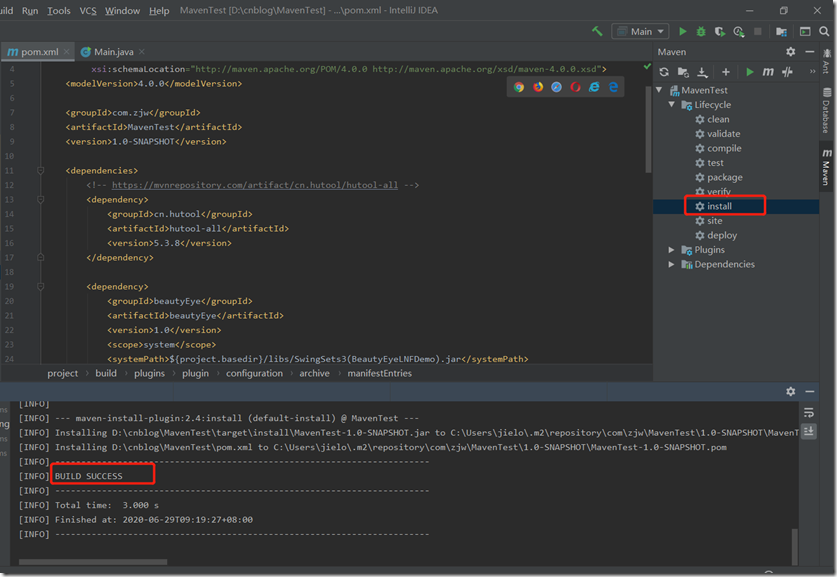Open the Main run configuration dropdown
The width and height of the screenshot is (837, 577).
(640, 31)
